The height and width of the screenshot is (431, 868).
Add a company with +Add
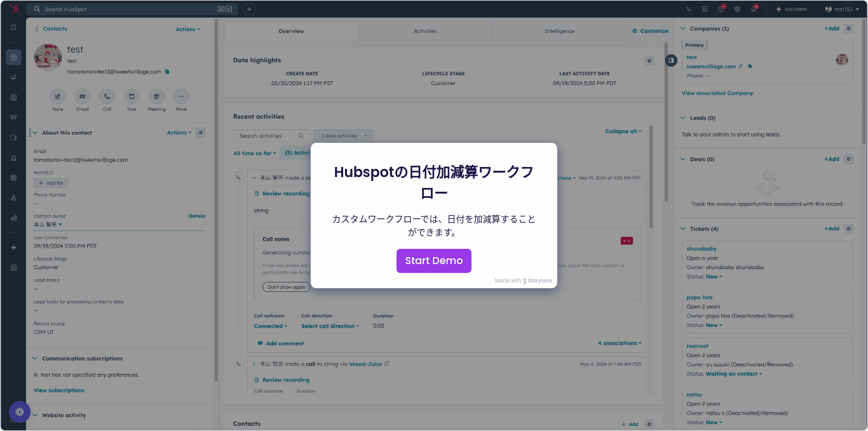(x=832, y=29)
